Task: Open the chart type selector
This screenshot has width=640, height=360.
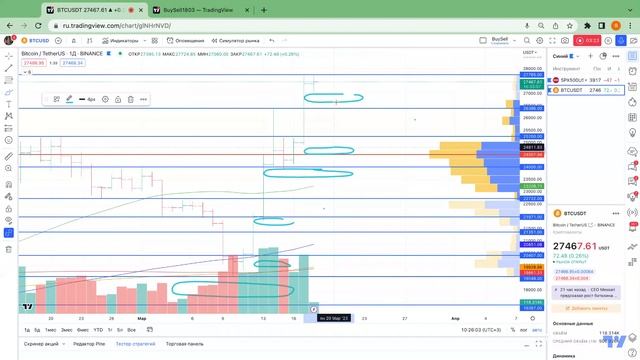Action: (x=89, y=40)
